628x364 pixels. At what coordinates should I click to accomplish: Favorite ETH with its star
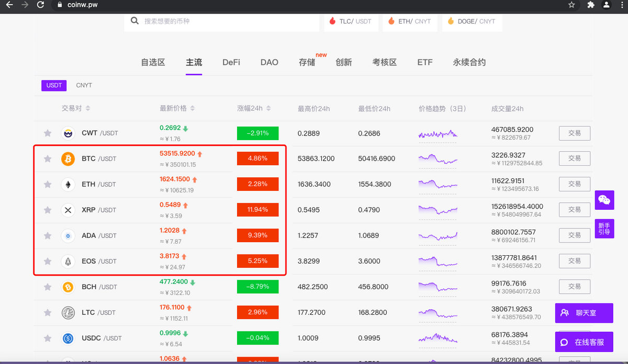pos(48,184)
